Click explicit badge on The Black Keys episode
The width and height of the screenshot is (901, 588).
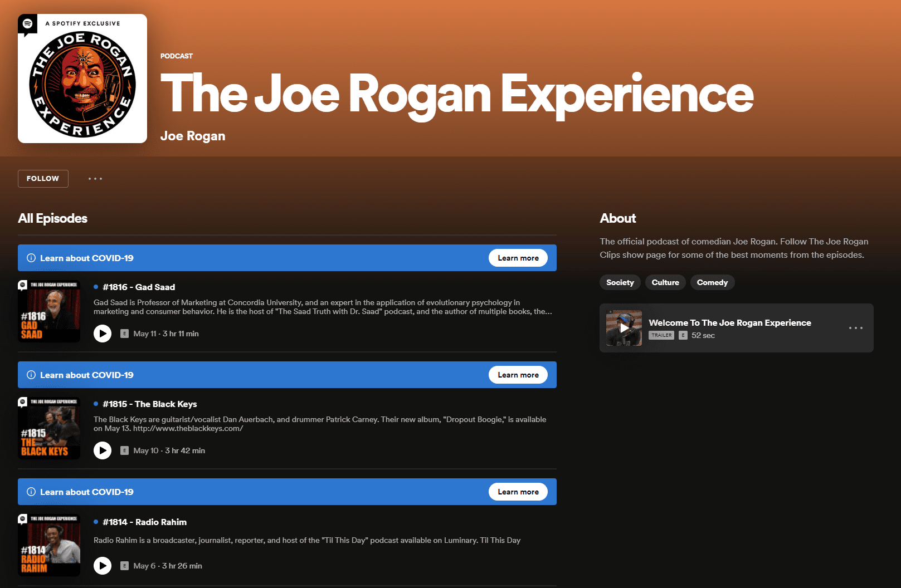pyautogui.click(x=125, y=450)
